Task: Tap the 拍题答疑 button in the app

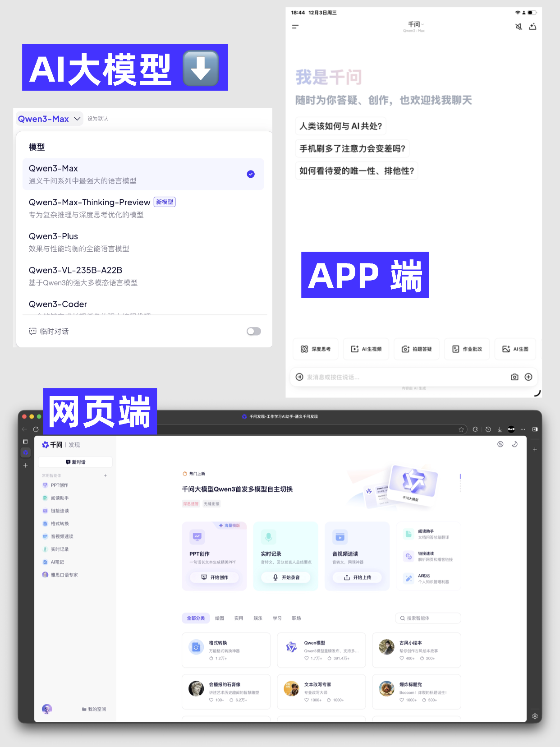Action: [417, 349]
